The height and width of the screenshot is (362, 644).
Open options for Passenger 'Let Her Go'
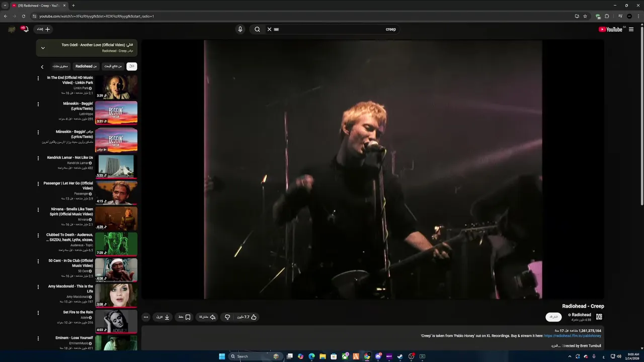pyautogui.click(x=38, y=184)
